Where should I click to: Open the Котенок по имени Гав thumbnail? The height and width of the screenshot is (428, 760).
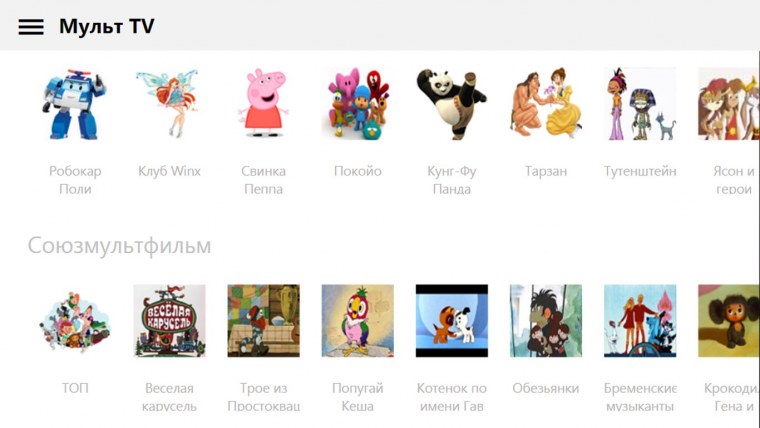(452, 321)
